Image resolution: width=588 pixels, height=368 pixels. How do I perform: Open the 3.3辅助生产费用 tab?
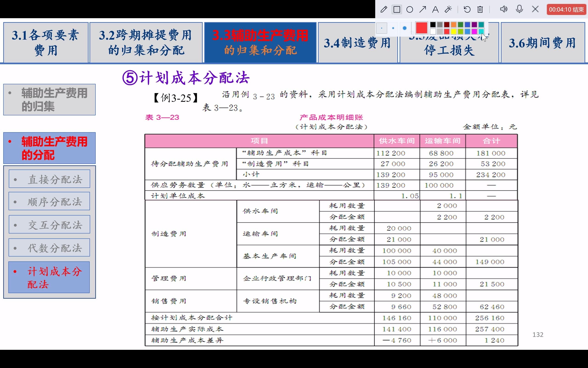(x=260, y=43)
